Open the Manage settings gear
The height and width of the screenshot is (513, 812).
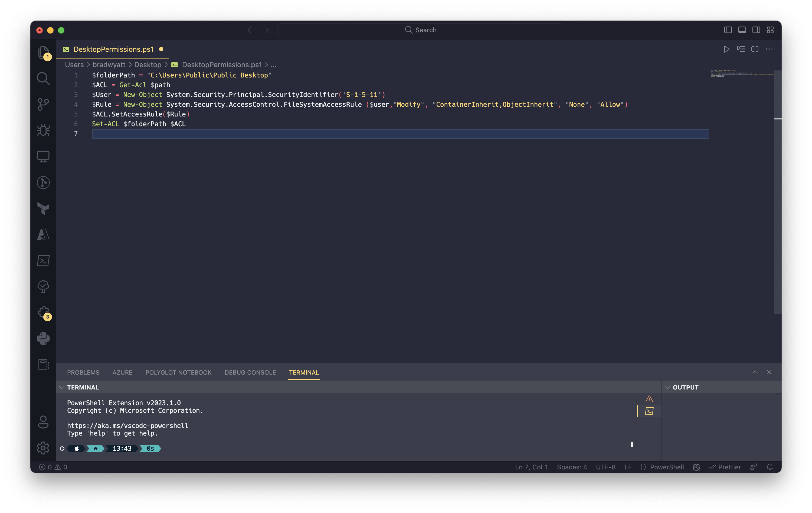point(43,448)
